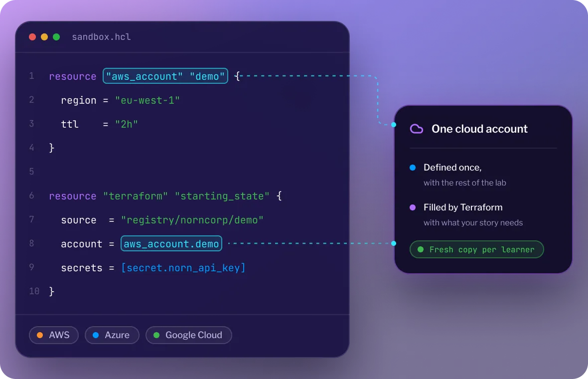Click with what your story needs subtitle
The height and width of the screenshot is (379, 588).
pyautogui.click(x=473, y=222)
